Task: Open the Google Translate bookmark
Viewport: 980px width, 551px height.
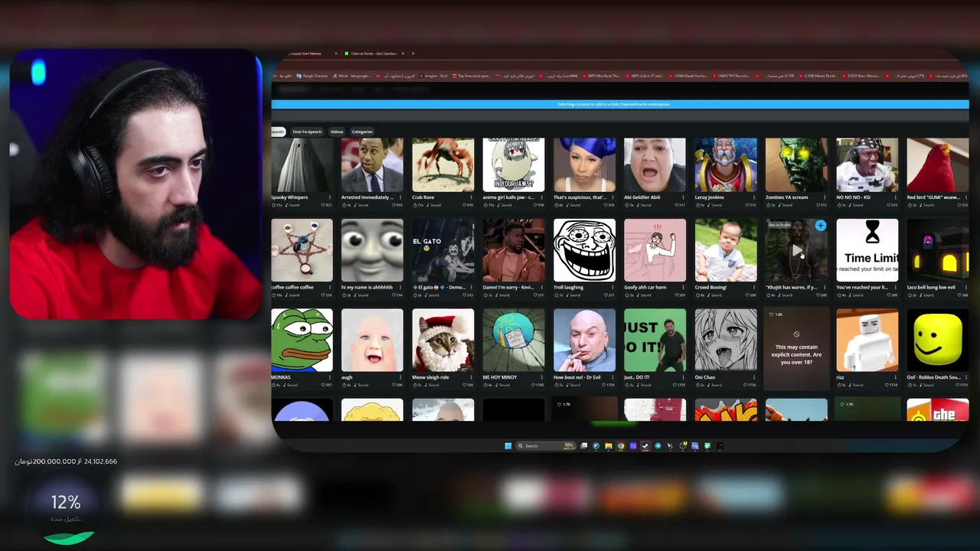Action: 314,76
